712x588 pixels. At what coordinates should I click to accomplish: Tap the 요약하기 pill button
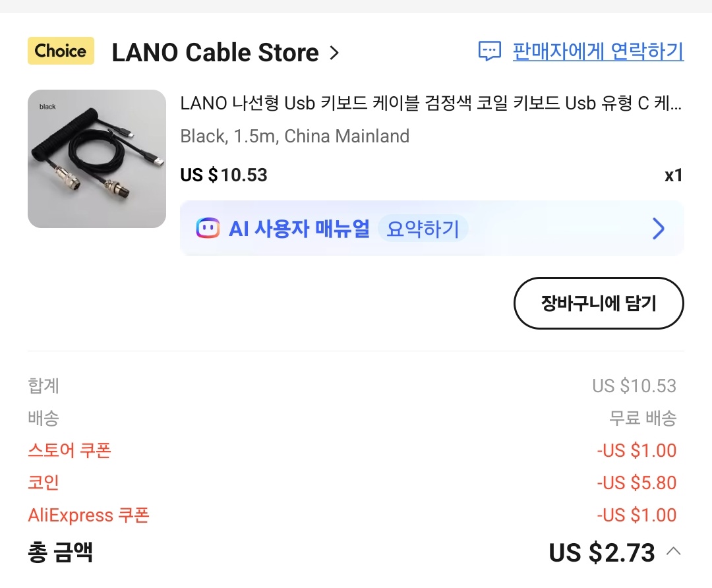point(423,229)
